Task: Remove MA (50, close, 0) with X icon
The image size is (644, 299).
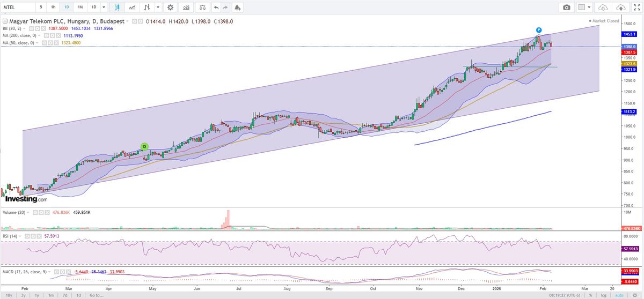Action: [x=56, y=42]
